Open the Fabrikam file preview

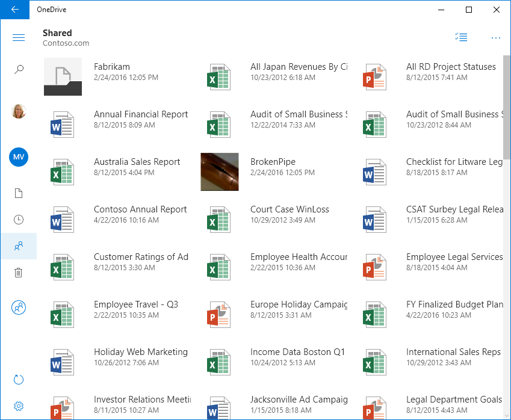click(x=63, y=76)
